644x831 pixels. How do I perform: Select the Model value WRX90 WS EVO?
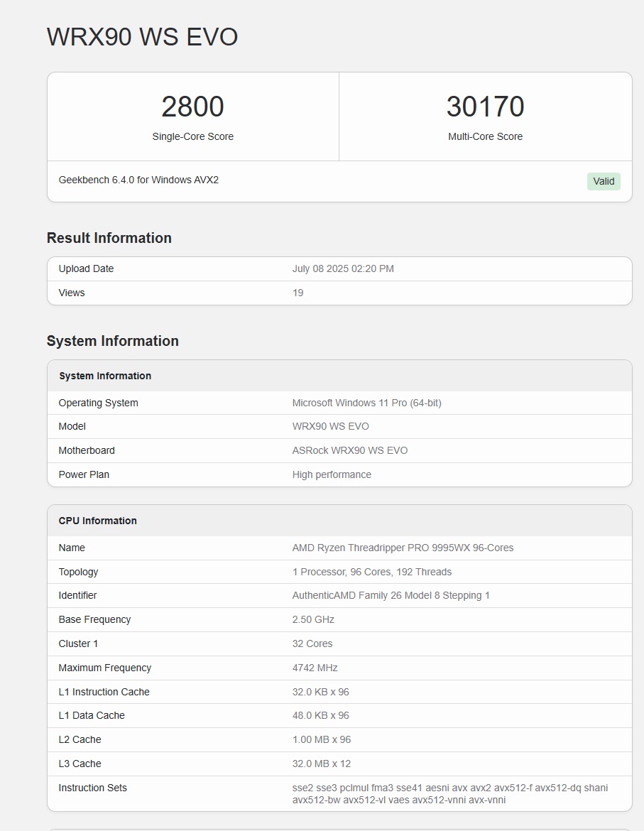331,426
